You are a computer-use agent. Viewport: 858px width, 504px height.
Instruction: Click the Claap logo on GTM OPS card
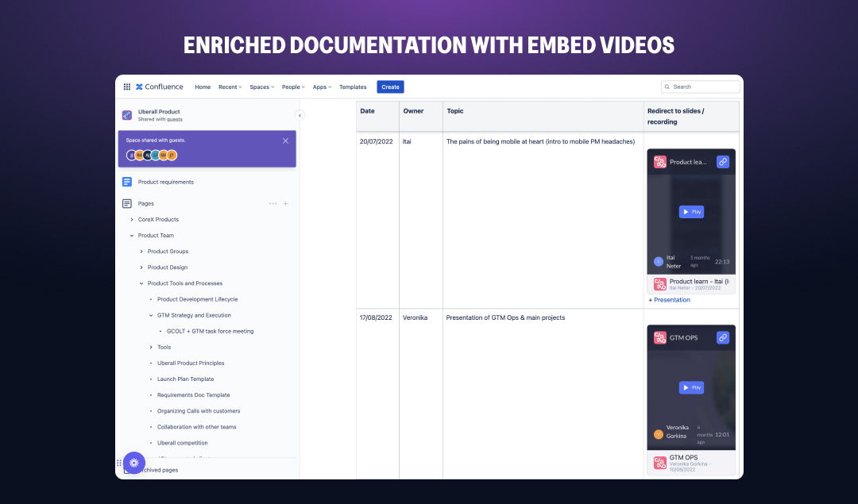pyautogui.click(x=660, y=338)
